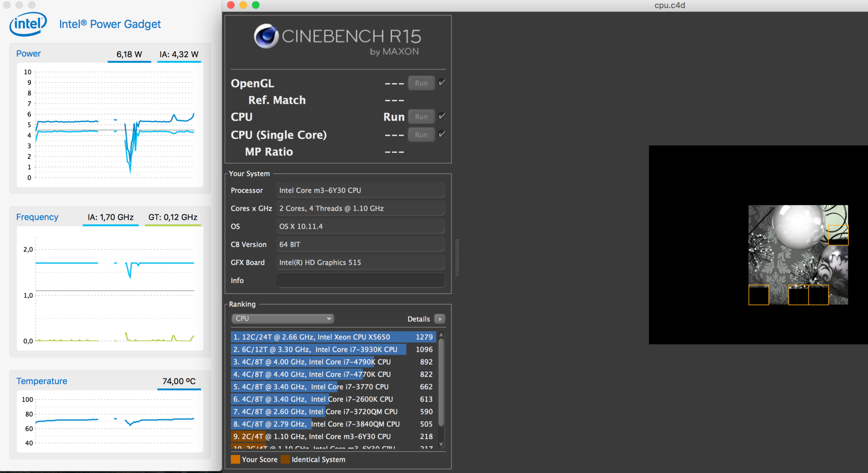Click the Power graph in Power Gadget
Screen dimensions: 868x473
[110, 125]
